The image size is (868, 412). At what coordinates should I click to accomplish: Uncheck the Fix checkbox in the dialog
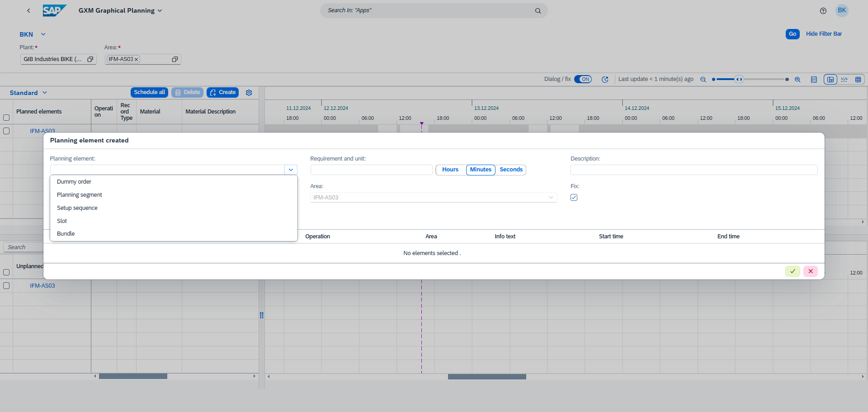[x=574, y=197]
